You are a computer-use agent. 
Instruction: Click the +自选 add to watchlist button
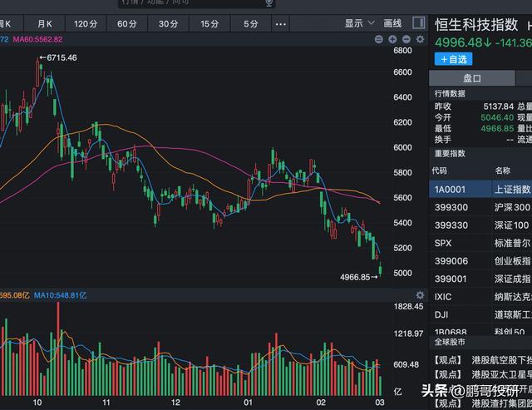(x=454, y=59)
